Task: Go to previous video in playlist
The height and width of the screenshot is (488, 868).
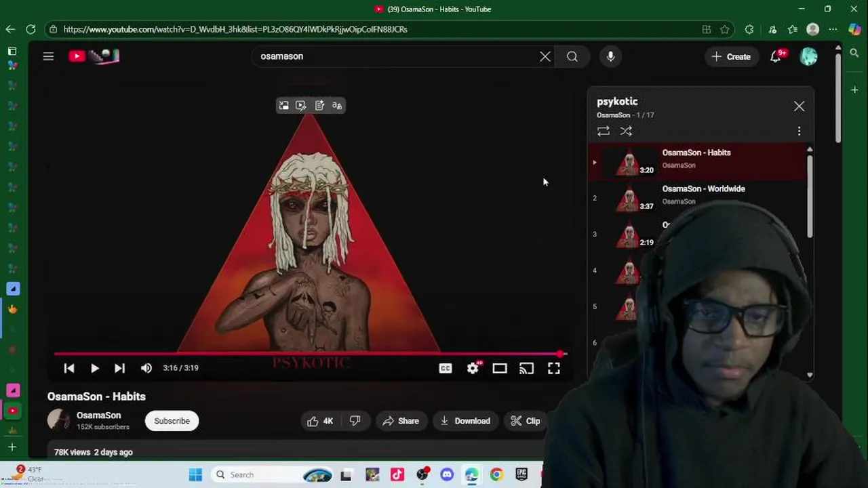Action: [x=69, y=368]
